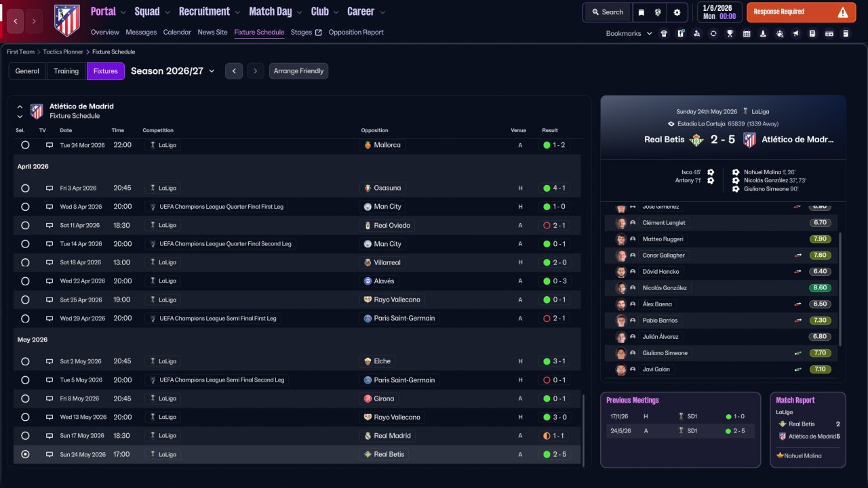The height and width of the screenshot is (488, 868).
Task: Click the shirt icon in the bookmarks bar
Action: 664,33
